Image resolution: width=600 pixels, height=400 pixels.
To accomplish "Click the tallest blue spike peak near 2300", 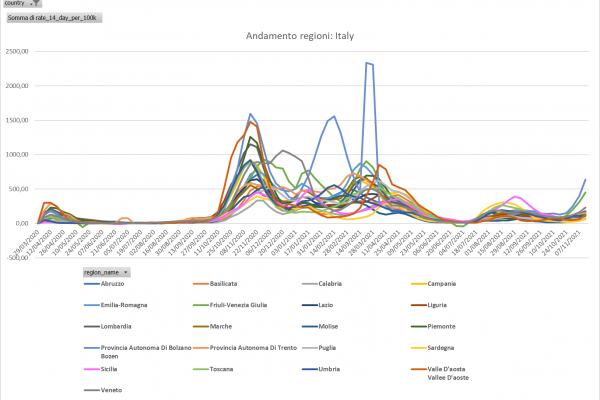I will point(367,63).
